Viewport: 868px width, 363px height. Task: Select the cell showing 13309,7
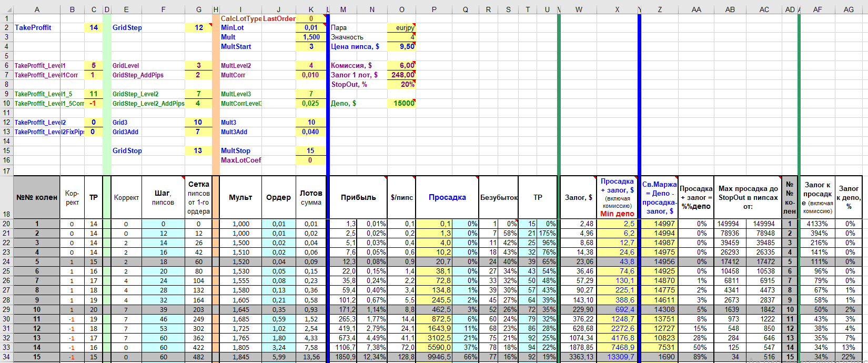pyautogui.click(x=617, y=357)
